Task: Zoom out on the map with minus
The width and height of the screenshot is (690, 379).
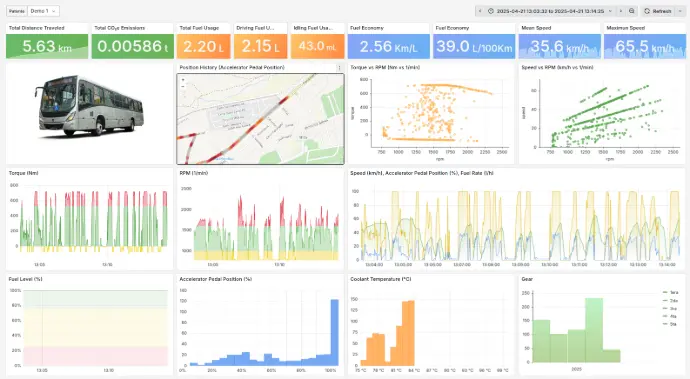Action: click(183, 86)
